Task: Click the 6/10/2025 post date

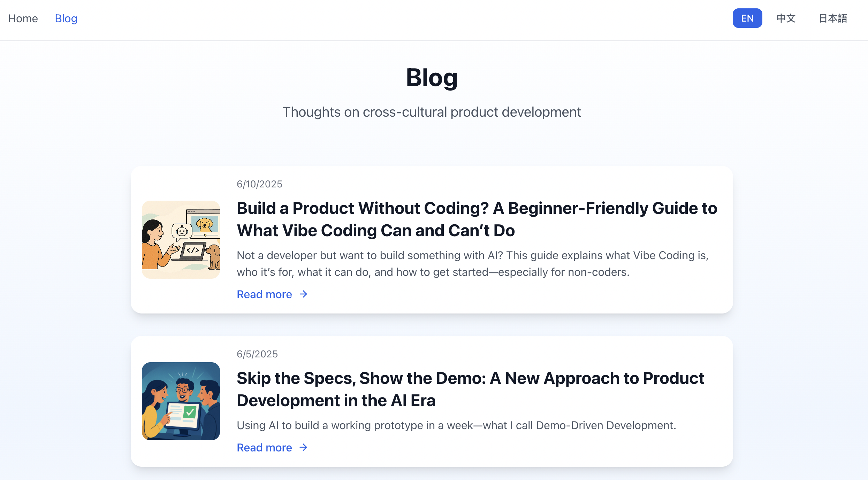Action: [x=259, y=184]
